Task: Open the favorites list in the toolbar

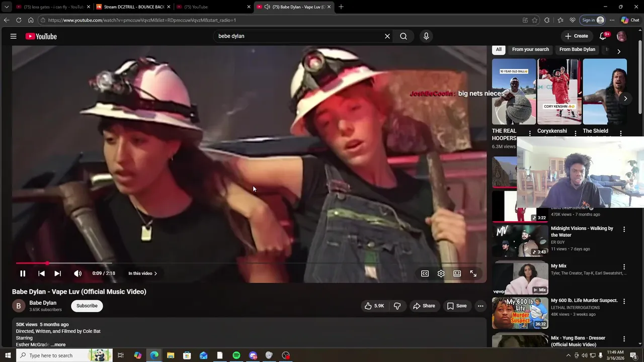Action: click(x=560, y=20)
